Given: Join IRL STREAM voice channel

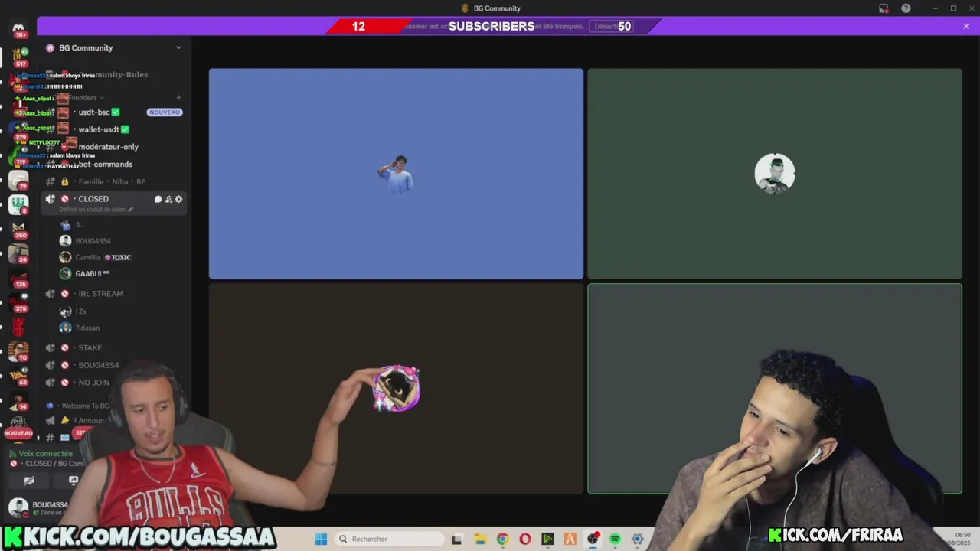Looking at the screenshot, I should [100, 294].
